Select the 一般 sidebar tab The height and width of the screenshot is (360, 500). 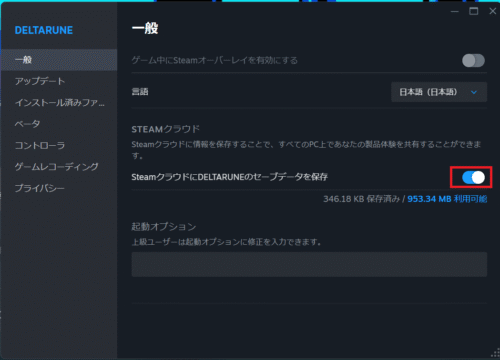(x=59, y=60)
